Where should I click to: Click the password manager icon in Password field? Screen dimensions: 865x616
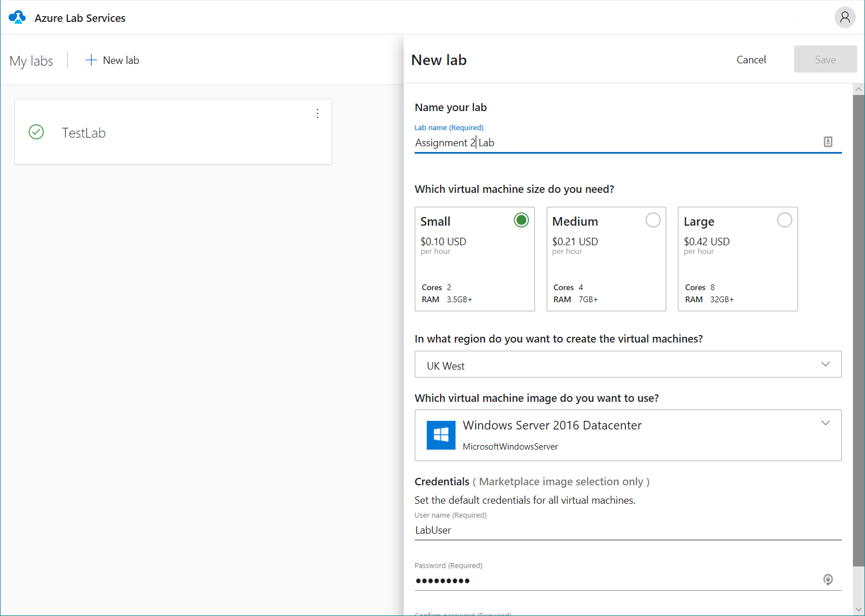[828, 580]
